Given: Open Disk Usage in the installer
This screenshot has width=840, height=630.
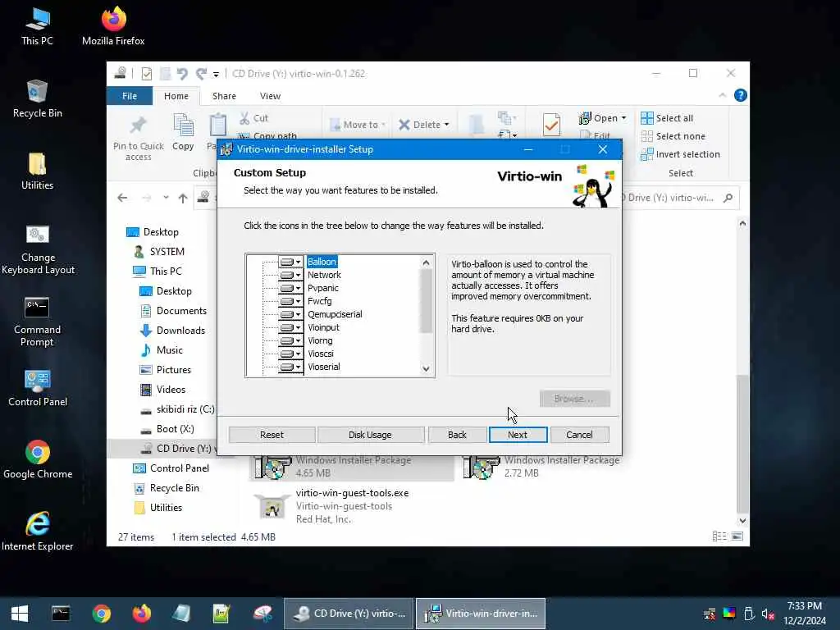Looking at the screenshot, I should pos(370,435).
